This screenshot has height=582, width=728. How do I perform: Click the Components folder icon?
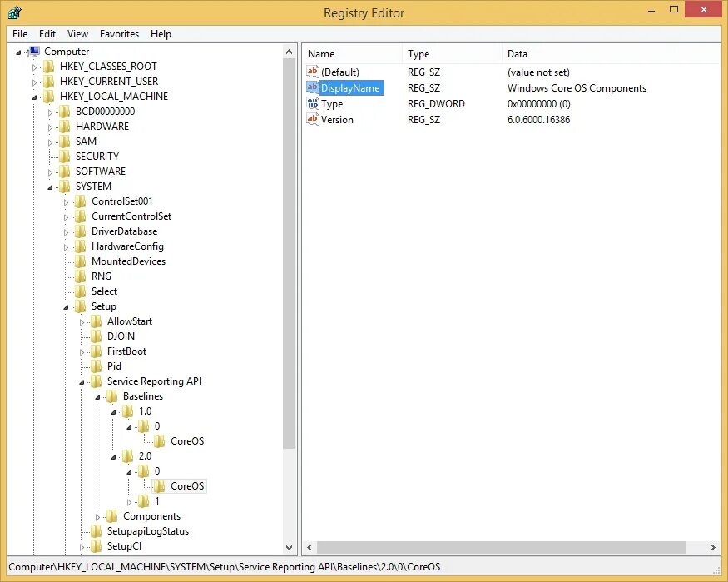(x=112, y=516)
